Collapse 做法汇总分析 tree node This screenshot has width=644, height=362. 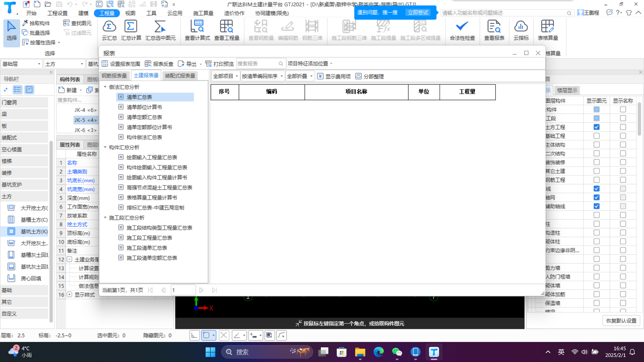tap(105, 87)
